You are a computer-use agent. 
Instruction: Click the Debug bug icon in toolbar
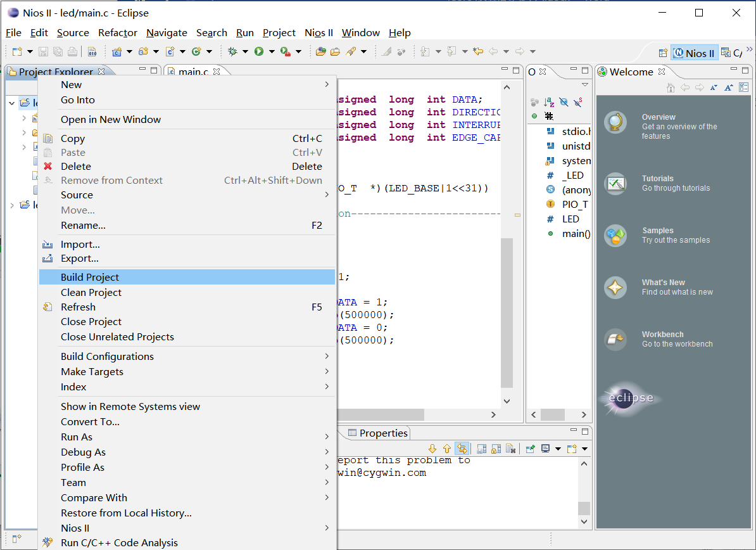click(x=232, y=51)
